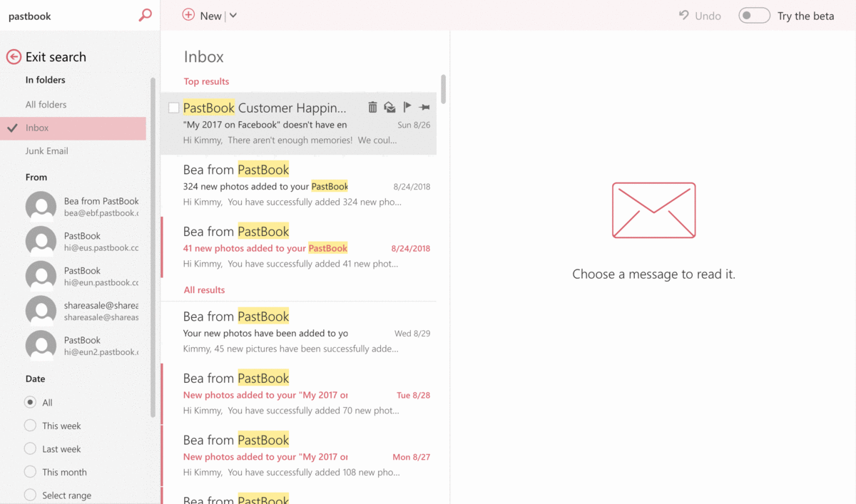Mark the top message as read with envelope icon
The width and height of the screenshot is (856, 504).
(389, 106)
